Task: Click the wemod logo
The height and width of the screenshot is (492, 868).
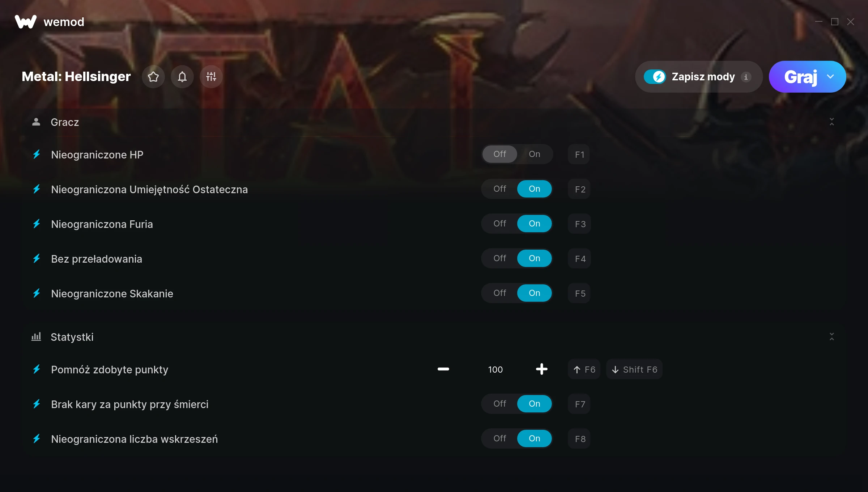Action: (26, 22)
